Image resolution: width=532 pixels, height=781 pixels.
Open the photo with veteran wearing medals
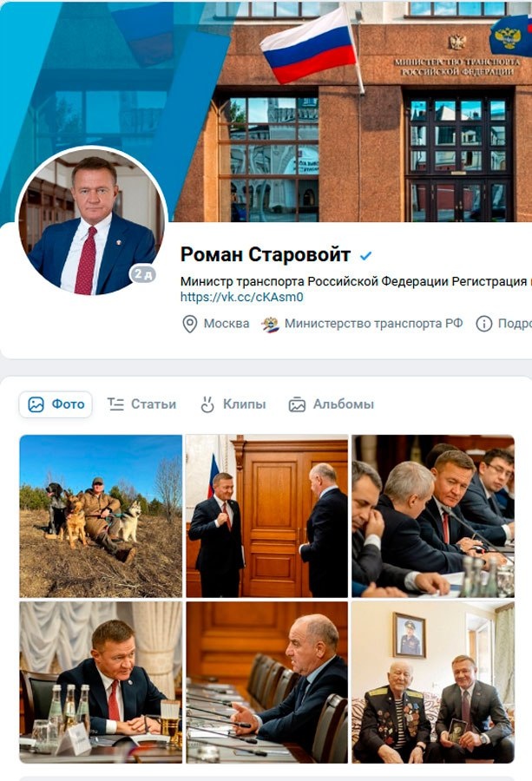(x=433, y=682)
